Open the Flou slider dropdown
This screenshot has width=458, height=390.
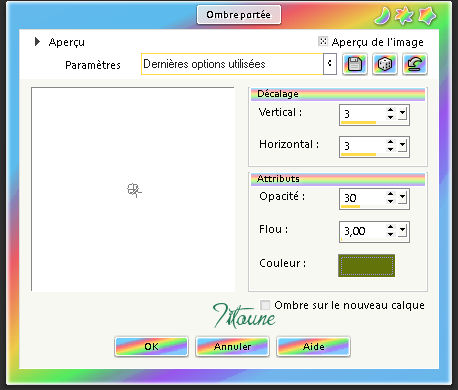402,230
